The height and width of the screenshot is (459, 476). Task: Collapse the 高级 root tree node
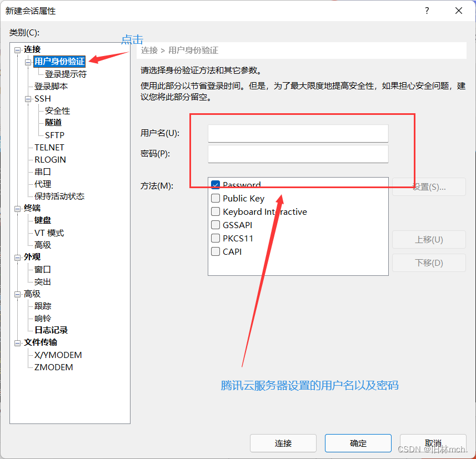(x=18, y=294)
